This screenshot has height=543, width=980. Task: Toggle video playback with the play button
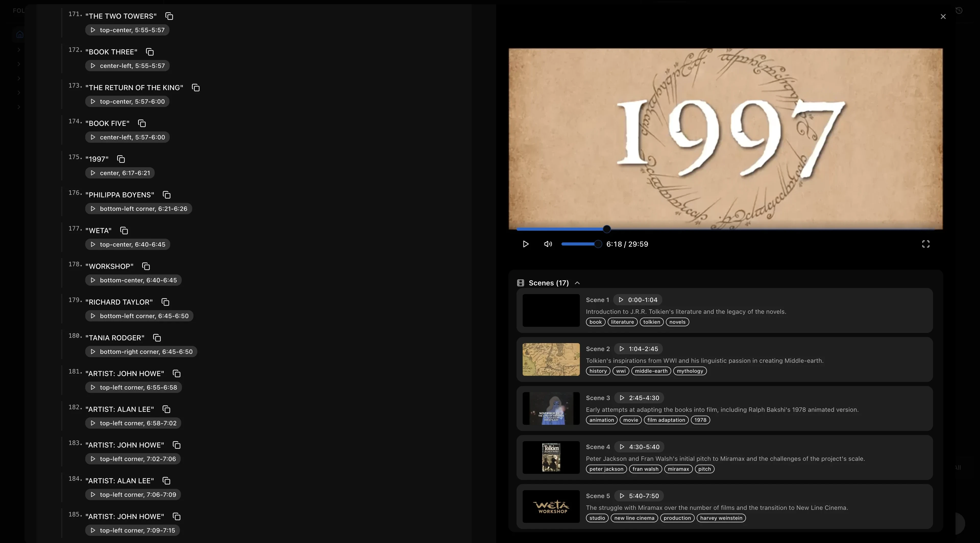coord(526,244)
